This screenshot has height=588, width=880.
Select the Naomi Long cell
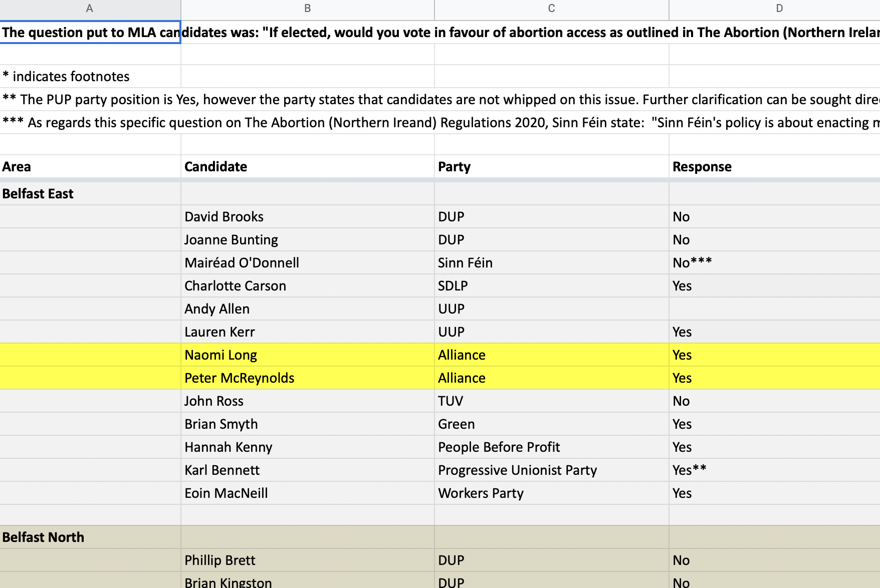pos(307,355)
